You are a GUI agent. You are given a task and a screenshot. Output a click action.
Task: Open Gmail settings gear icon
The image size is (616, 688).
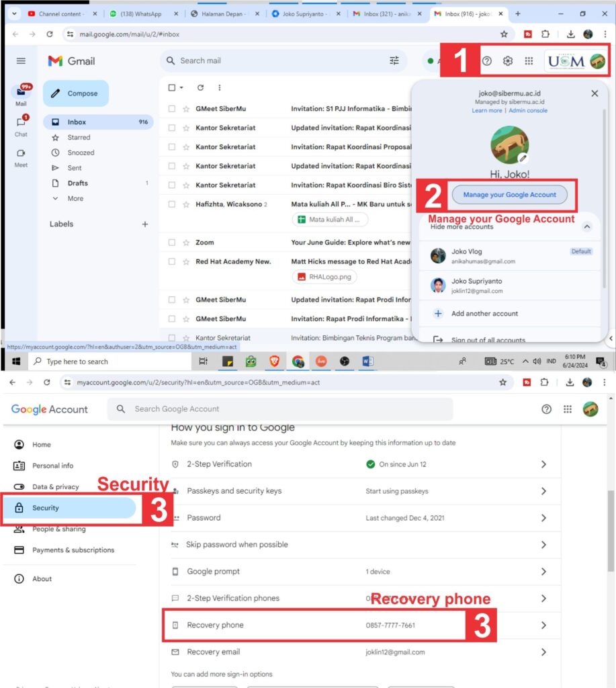tap(508, 61)
